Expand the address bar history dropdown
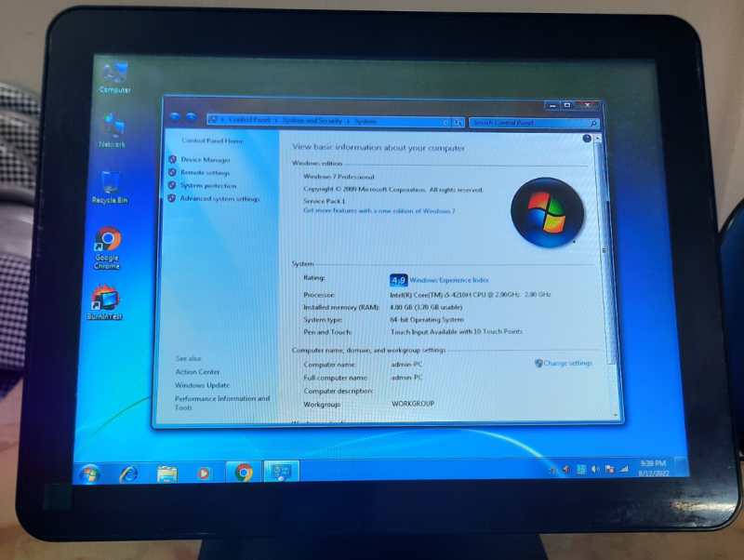Image resolution: width=744 pixels, height=560 pixels. coord(445,123)
